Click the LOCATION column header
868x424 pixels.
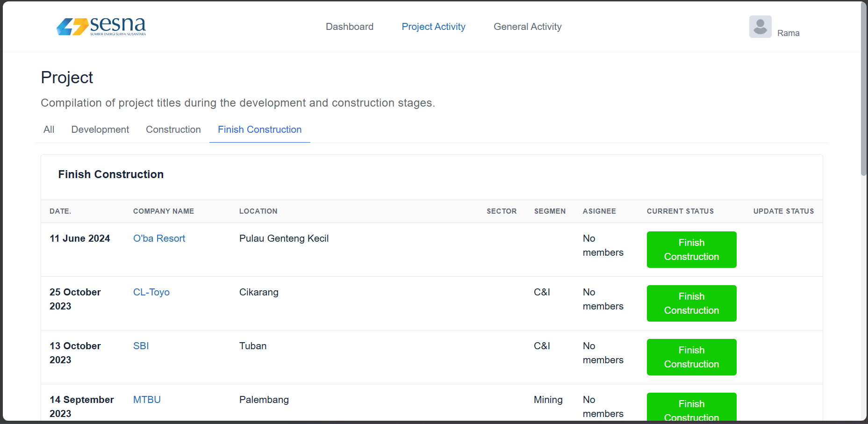[258, 211]
